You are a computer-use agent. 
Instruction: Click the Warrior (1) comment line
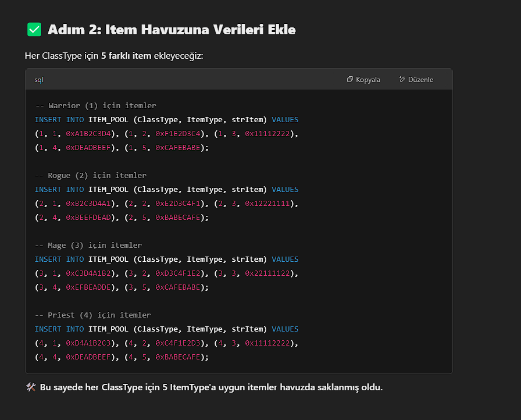[x=96, y=106]
